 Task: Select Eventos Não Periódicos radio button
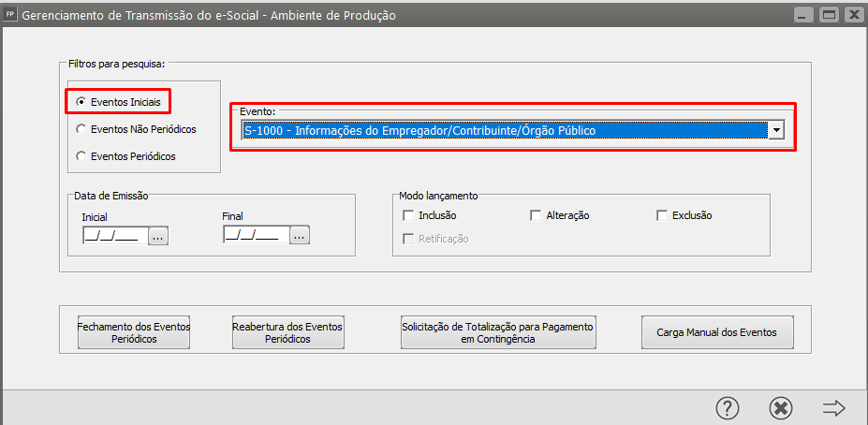[81, 129]
